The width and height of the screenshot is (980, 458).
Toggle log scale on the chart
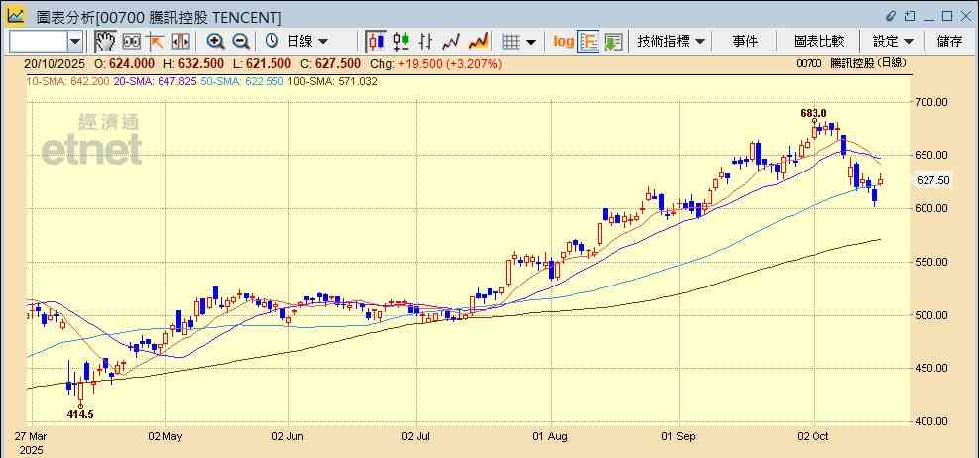[x=563, y=41]
